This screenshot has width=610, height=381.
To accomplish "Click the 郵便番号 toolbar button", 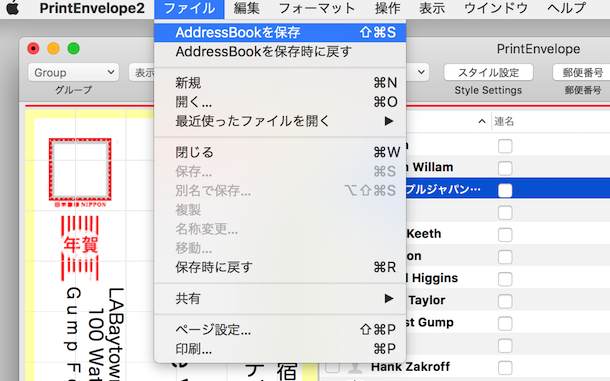I will click(x=582, y=72).
